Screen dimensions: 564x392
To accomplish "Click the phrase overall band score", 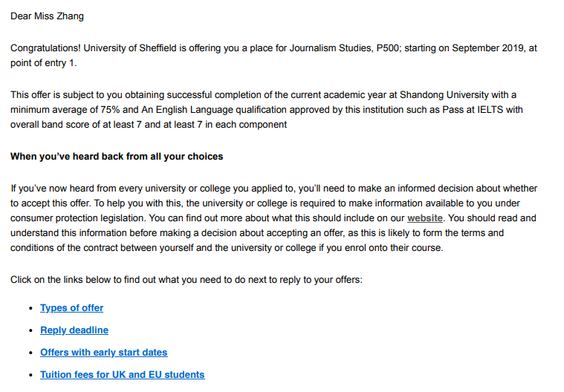I will [x=51, y=125].
